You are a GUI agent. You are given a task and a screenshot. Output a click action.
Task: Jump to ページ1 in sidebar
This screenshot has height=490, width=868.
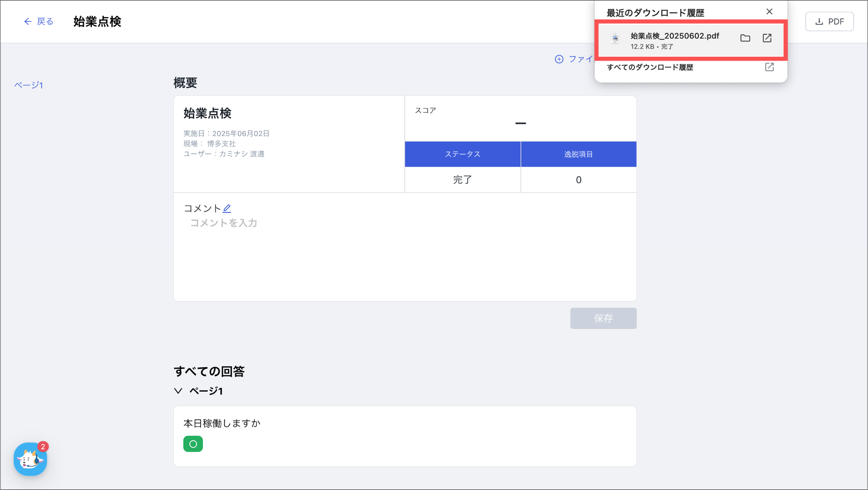[x=28, y=85]
